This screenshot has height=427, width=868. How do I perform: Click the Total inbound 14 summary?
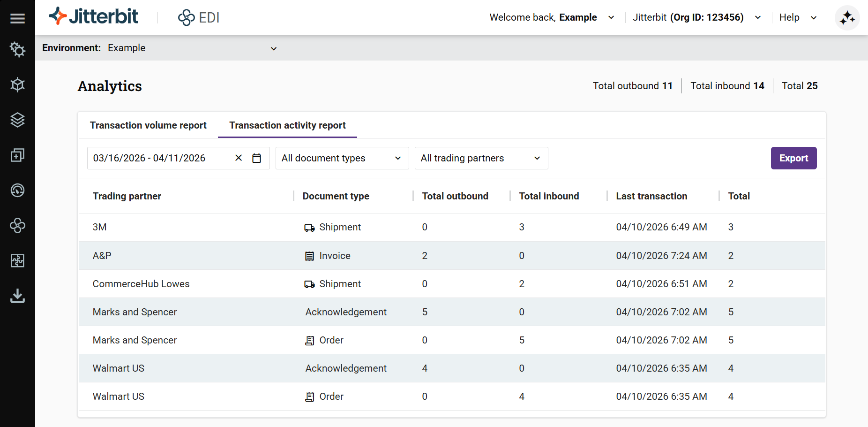click(x=727, y=86)
